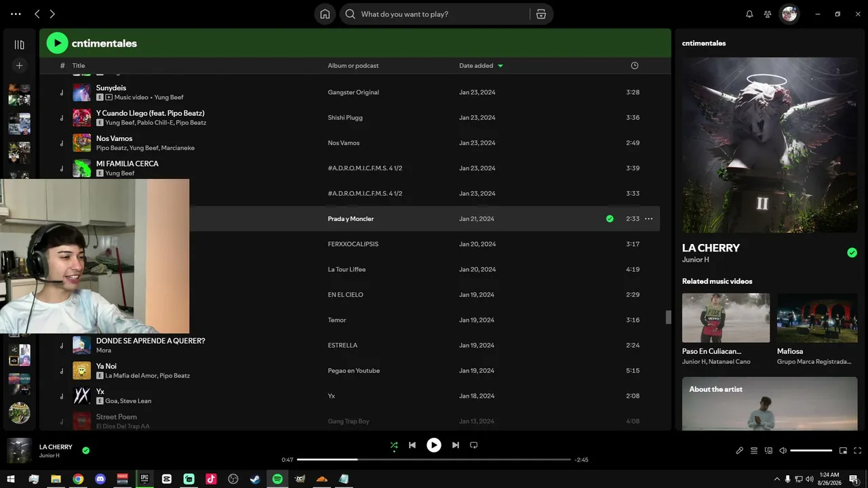Click Spotify icon in taskbar

[277, 479]
